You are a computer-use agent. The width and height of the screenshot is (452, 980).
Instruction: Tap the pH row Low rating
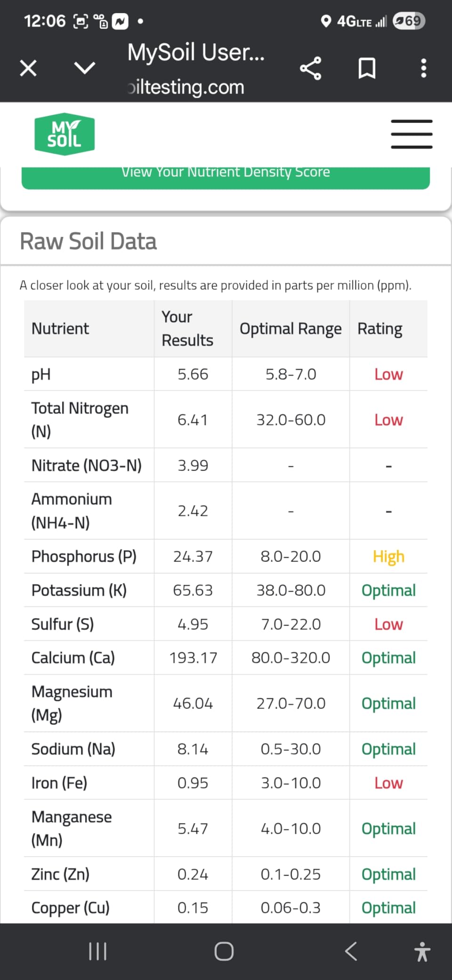tap(388, 374)
